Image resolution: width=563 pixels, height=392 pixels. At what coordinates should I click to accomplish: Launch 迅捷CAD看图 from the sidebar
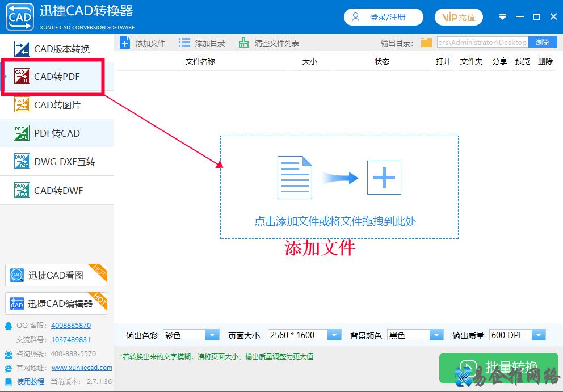[54, 275]
